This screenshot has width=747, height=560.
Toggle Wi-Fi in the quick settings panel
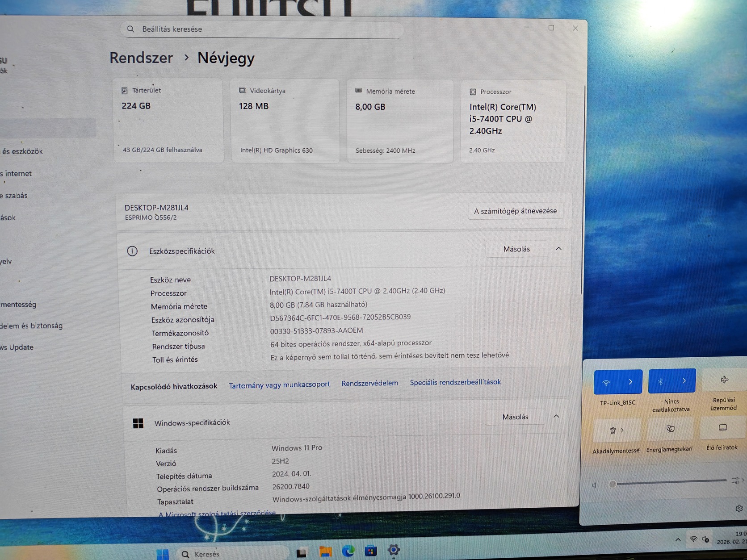[606, 382]
